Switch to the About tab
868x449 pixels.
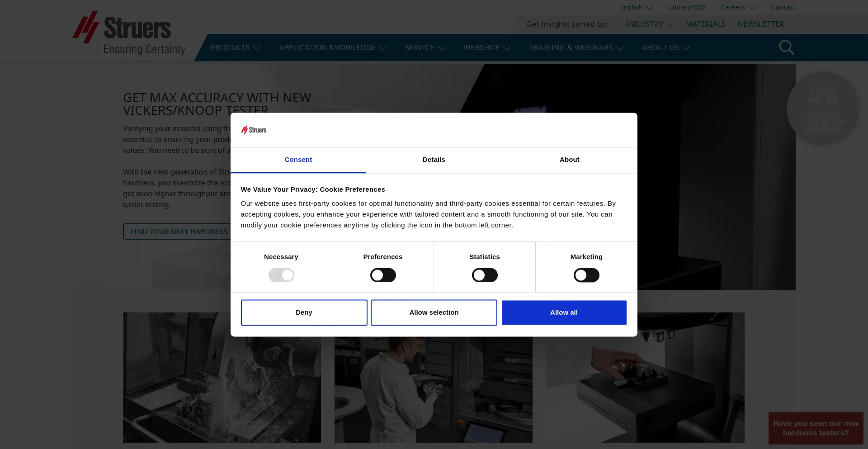pos(569,160)
